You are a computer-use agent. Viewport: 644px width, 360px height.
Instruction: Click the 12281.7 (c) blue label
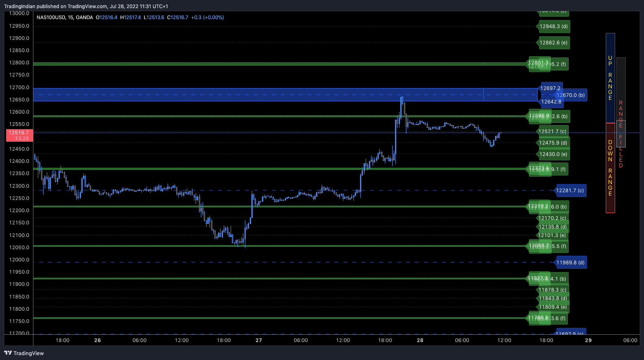570,191
